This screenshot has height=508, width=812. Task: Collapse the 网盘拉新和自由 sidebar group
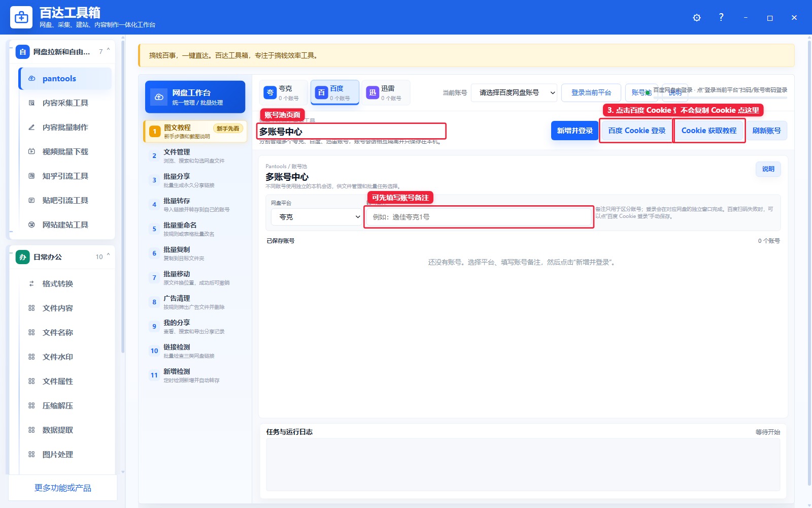coord(108,50)
